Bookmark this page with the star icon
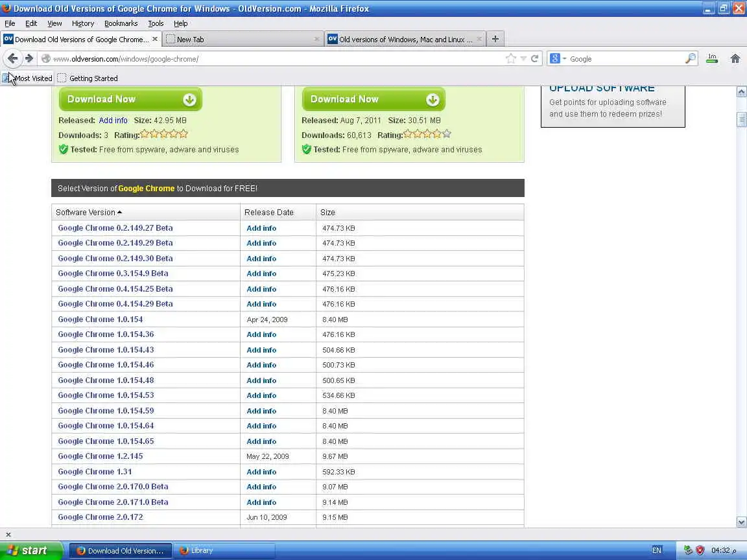The width and height of the screenshot is (747, 560). tap(511, 58)
